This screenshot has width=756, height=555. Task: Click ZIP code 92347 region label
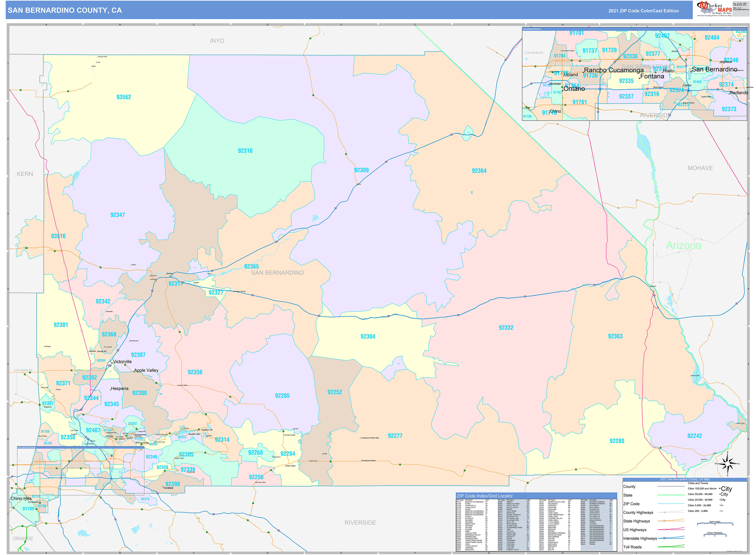pyautogui.click(x=118, y=215)
